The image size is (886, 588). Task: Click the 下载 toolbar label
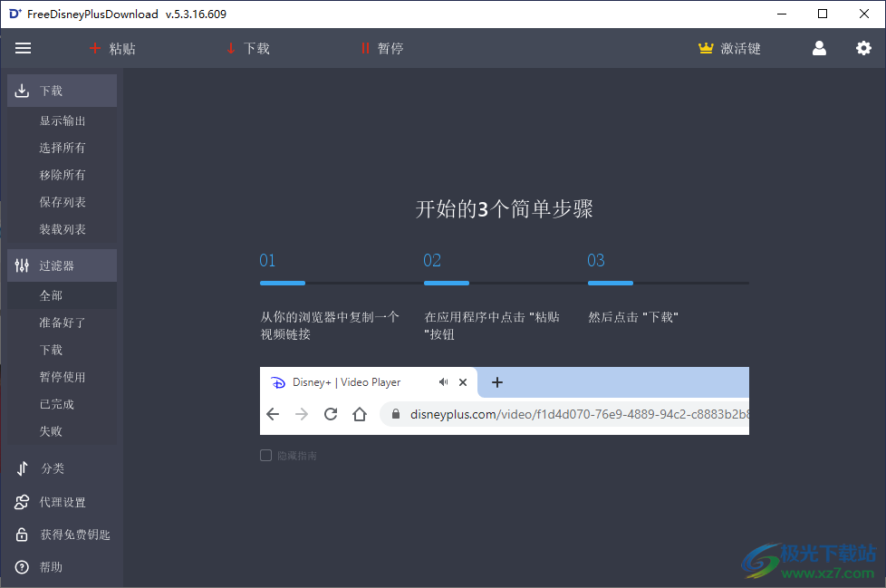tap(256, 49)
